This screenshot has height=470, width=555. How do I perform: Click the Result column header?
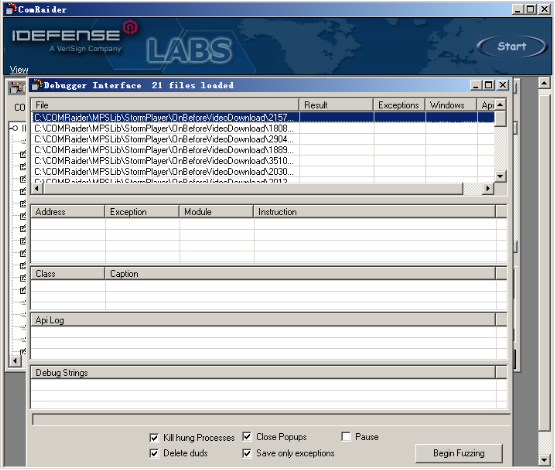[336, 105]
